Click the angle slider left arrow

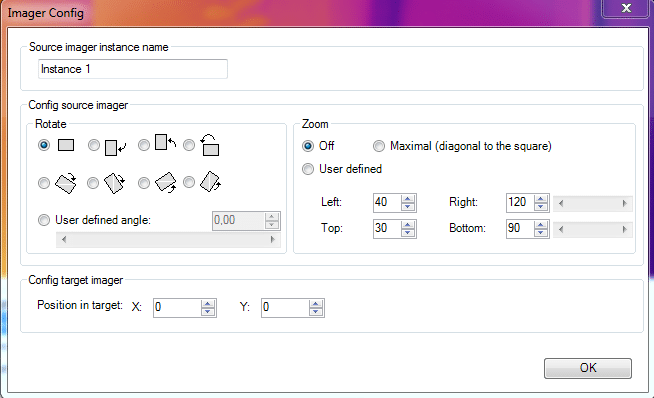pyautogui.click(x=64, y=239)
